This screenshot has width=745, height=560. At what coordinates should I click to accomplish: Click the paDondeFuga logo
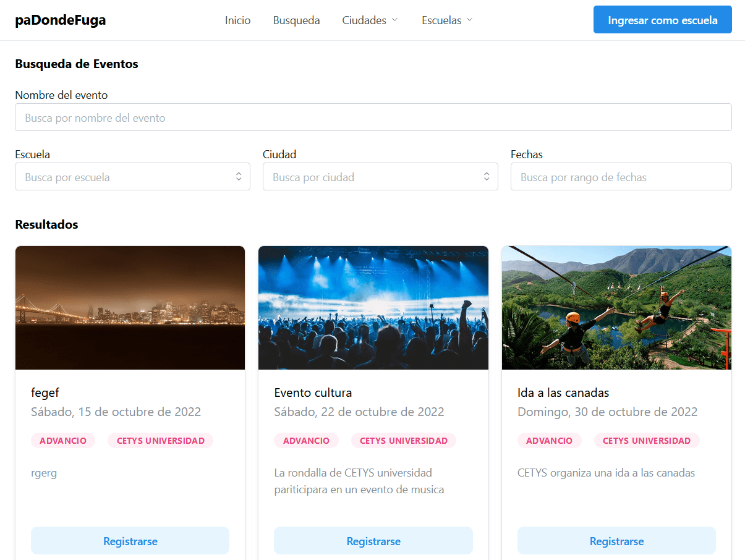[x=61, y=20]
